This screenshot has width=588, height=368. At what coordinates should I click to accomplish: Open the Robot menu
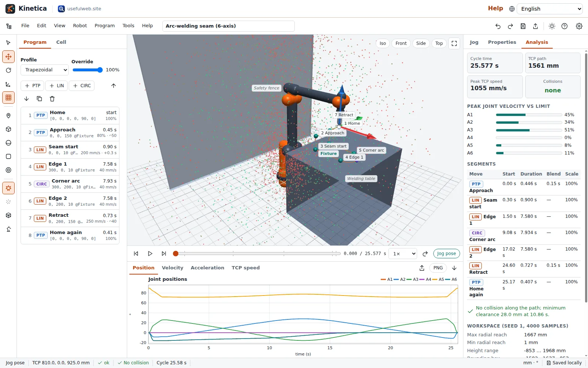click(x=80, y=26)
